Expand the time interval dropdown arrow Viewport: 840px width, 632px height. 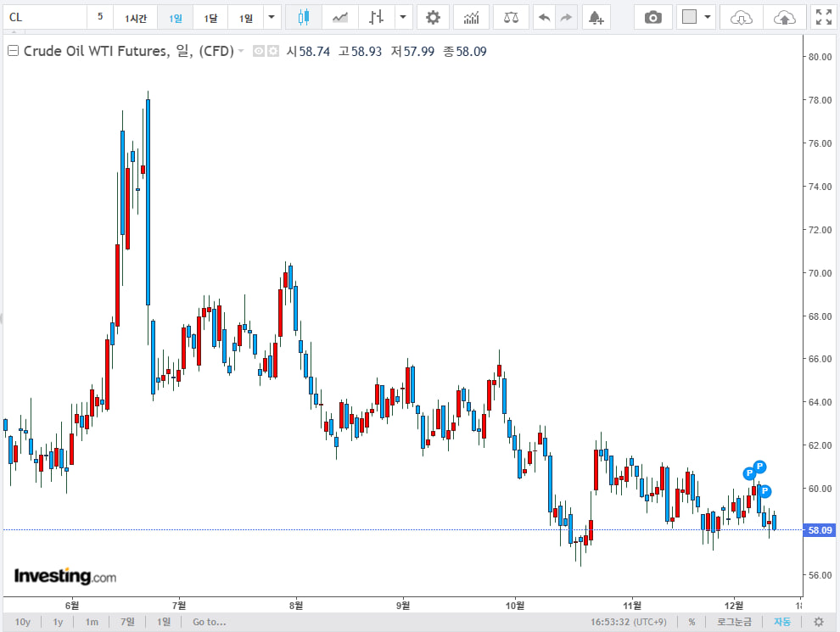pos(272,17)
